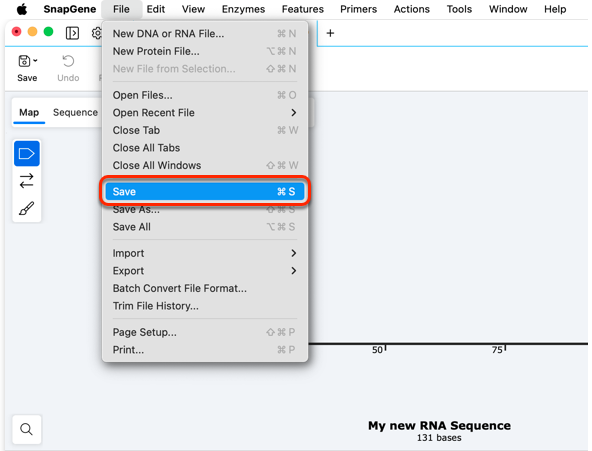Click the My new RNA Sequence title

(x=439, y=425)
